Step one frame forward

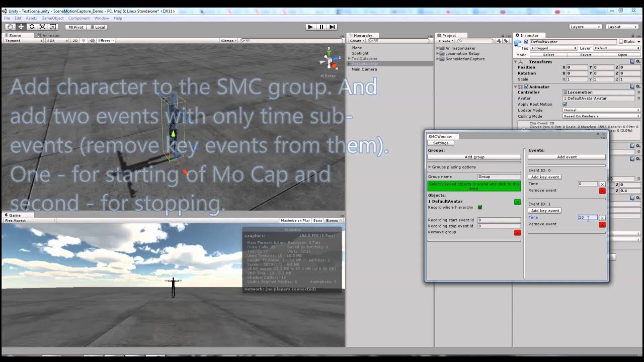pyautogui.click(x=332, y=27)
